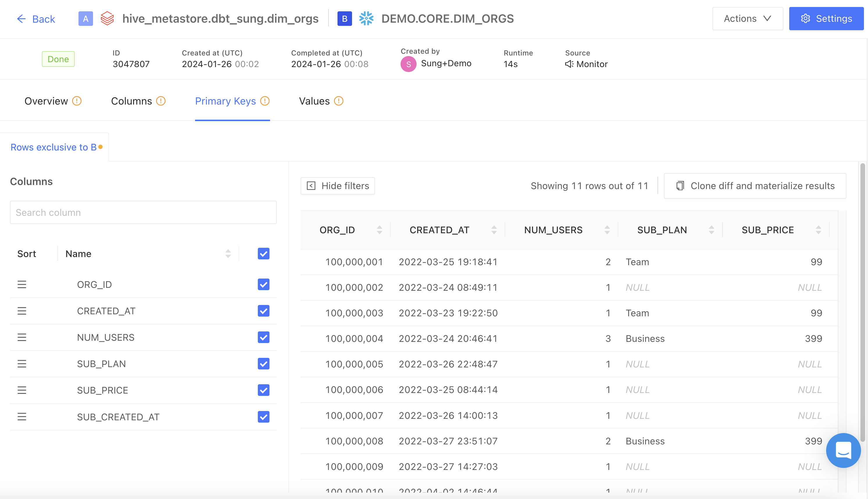Image resolution: width=868 pixels, height=499 pixels.
Task: Click the warning icon on Values tab
Action: pos(338,101)
